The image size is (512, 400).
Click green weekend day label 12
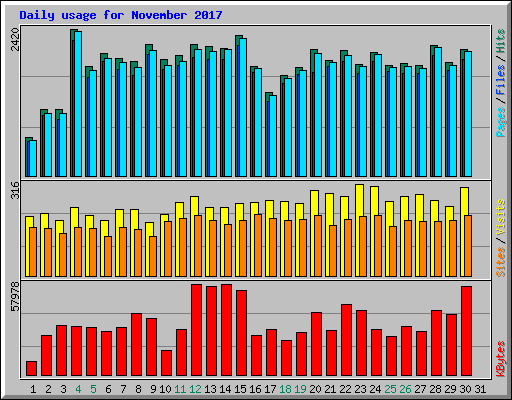[x=195, y=389]
